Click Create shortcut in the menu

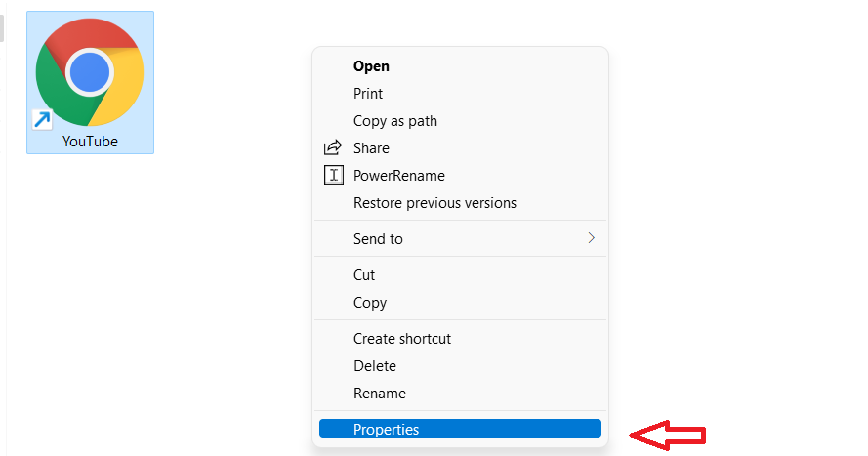point(402,339)
